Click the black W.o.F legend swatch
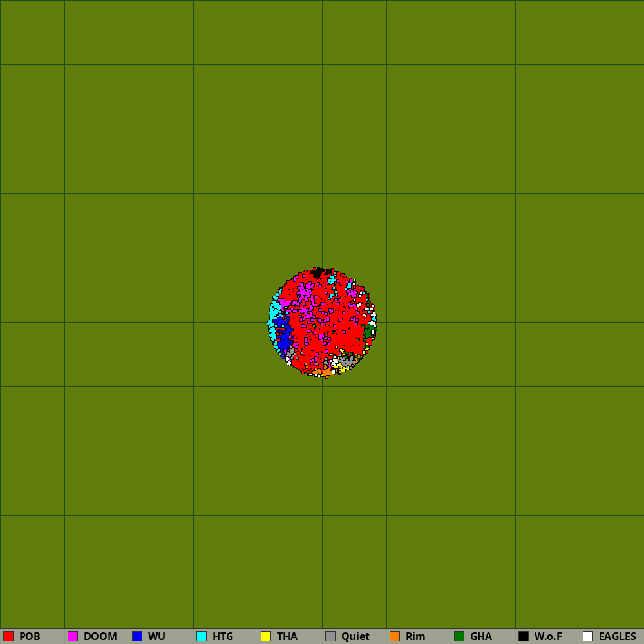The height and width of the screenshot is (644, 644). [x=524, y=636]
